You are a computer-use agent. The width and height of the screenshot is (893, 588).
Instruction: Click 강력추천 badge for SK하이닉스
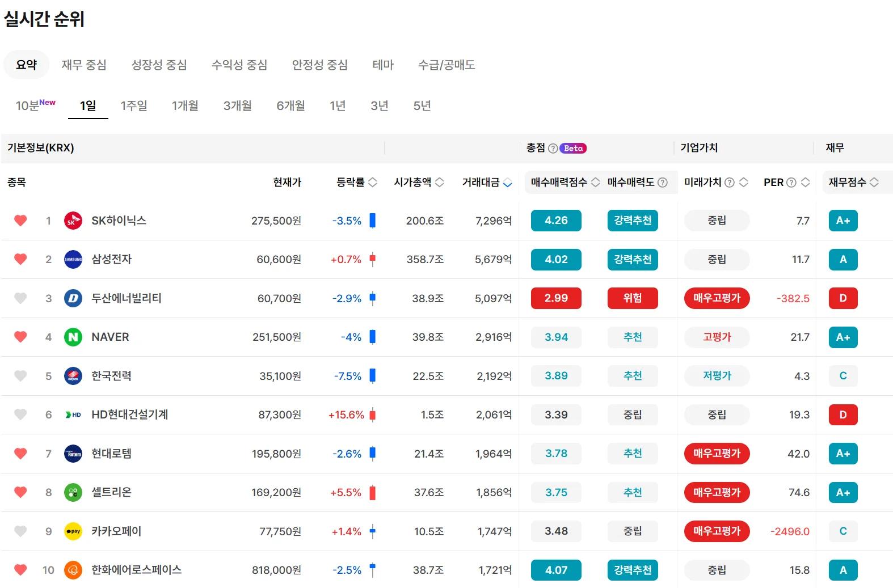tap(633, 221)
